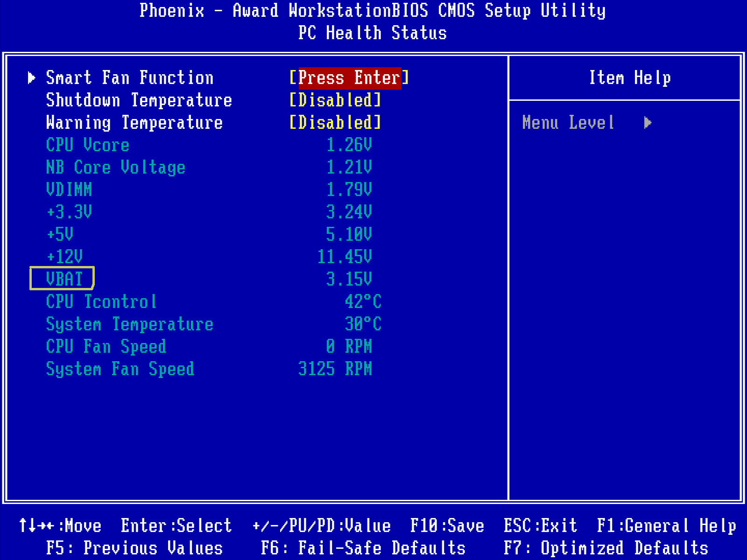Click the Menu Level arrow in Item Help
This screenshot has width=747, height=560.
coord(648,123)
